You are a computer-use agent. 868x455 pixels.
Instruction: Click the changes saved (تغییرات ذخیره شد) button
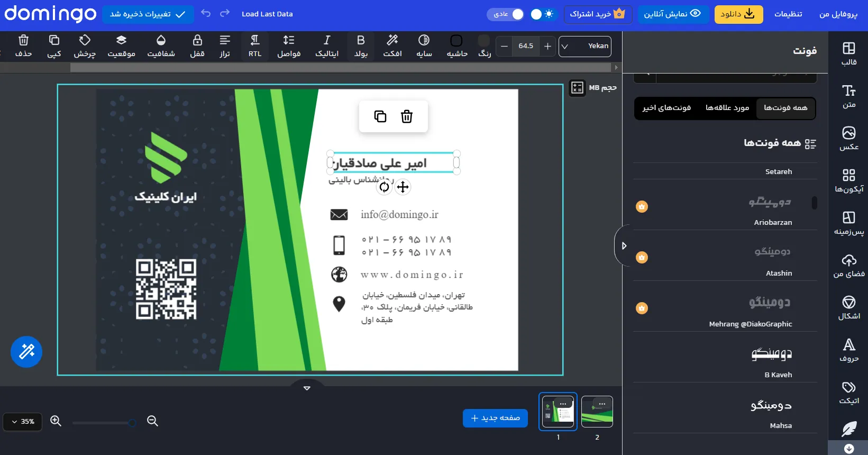click(x=148, y=14)
